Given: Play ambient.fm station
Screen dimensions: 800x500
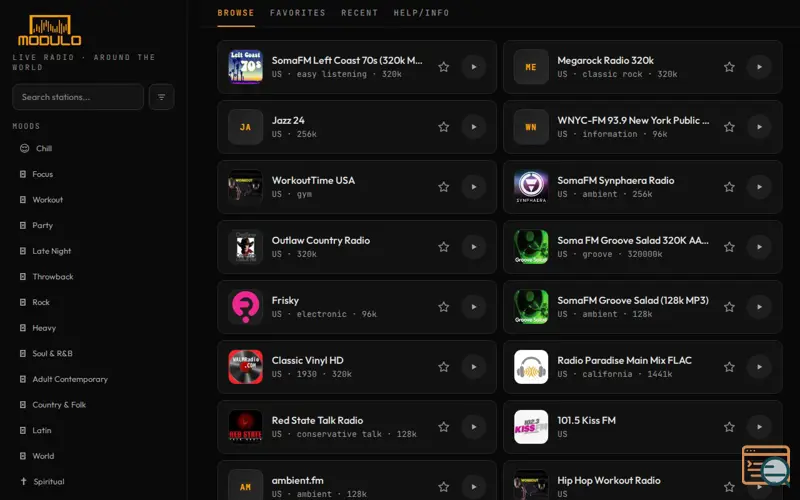Looking at the screenshot, I should pos(474,487).
